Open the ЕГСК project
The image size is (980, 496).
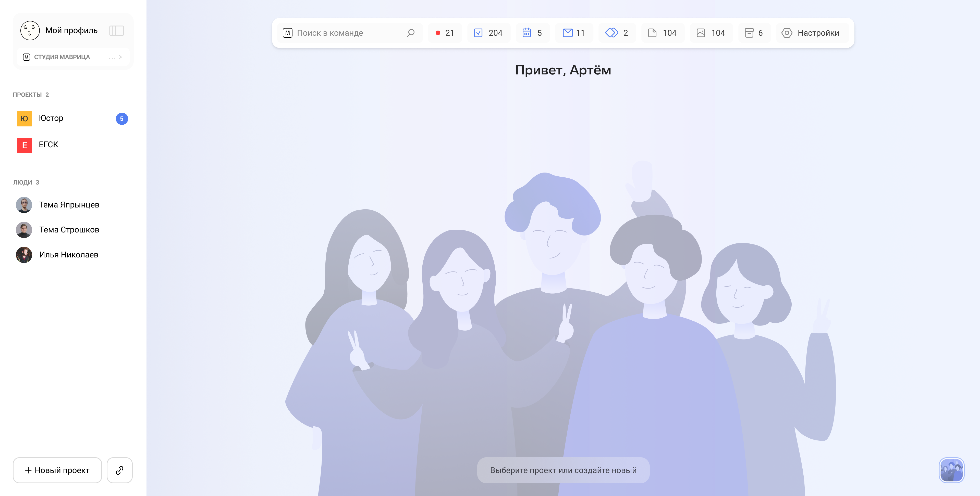pyautogui.click(x=48, y=145)
